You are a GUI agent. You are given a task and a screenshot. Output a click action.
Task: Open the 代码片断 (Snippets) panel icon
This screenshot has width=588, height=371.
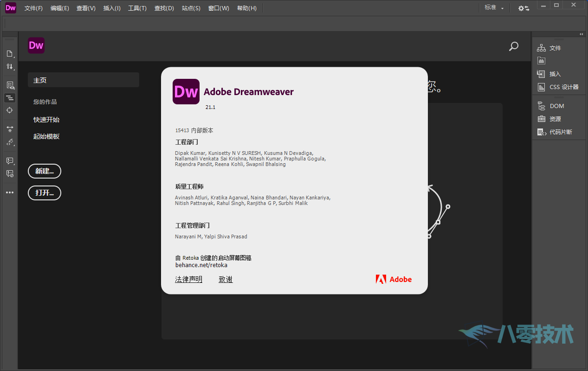pos(541,132)
